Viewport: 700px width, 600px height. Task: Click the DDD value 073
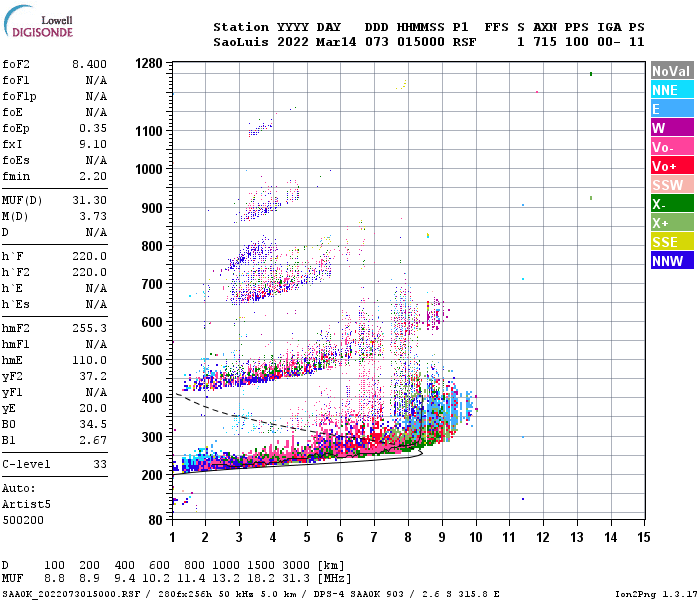(x=376, y=42)
